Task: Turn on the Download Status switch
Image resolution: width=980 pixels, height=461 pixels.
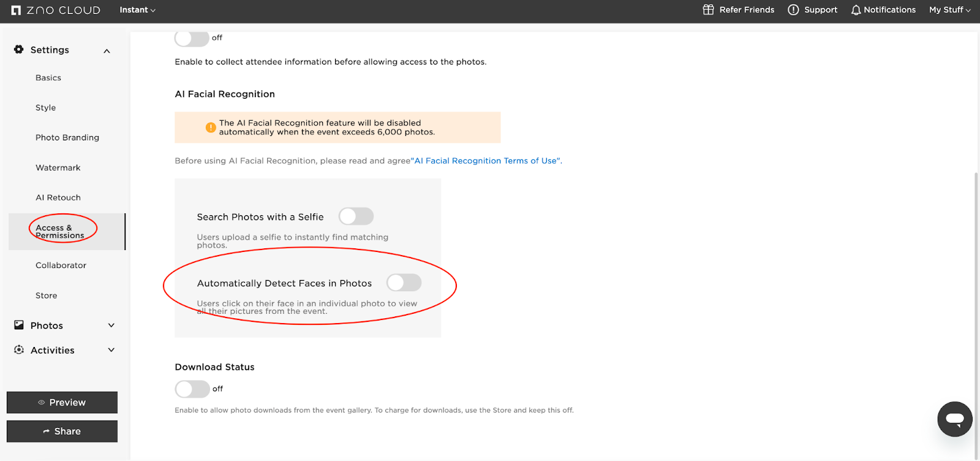Action: (x=192, y=389)
